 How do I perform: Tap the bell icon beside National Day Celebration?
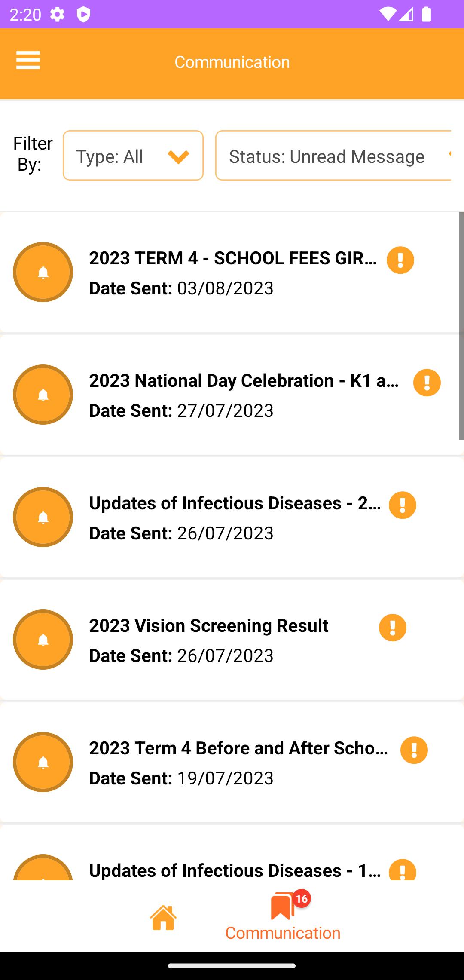(x=43, y=395)
